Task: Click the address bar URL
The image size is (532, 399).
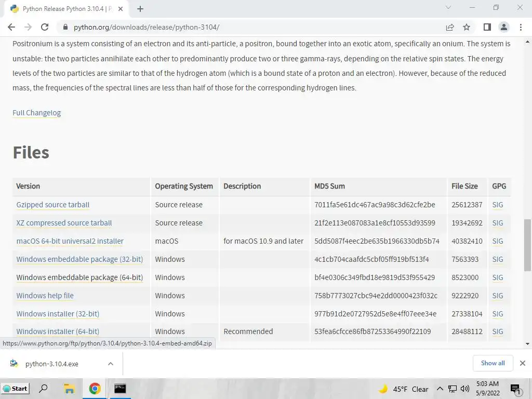Action: click(146, 27)
